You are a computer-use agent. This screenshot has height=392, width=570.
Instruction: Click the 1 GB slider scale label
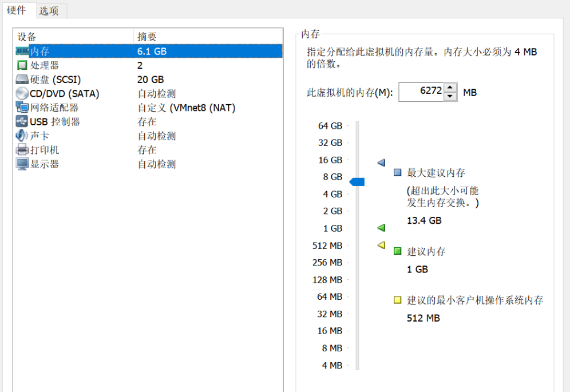click(x=332, y=228)
